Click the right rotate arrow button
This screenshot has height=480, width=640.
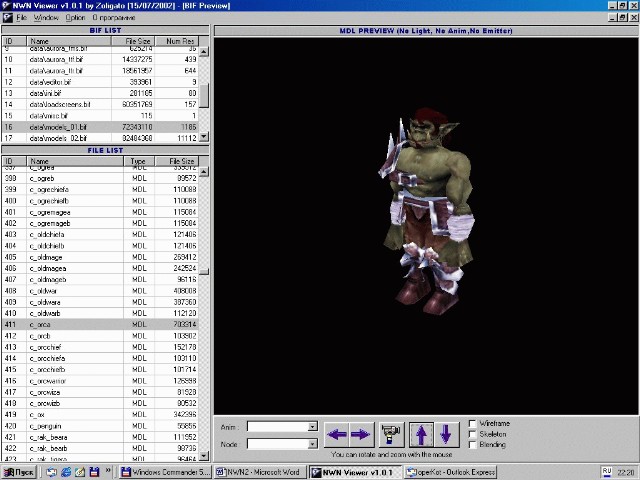[x=361, y=434]
